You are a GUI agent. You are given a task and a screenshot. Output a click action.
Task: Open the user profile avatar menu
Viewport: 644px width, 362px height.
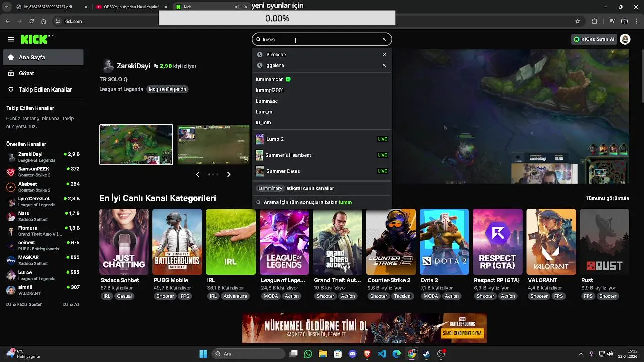pos(625,39)
